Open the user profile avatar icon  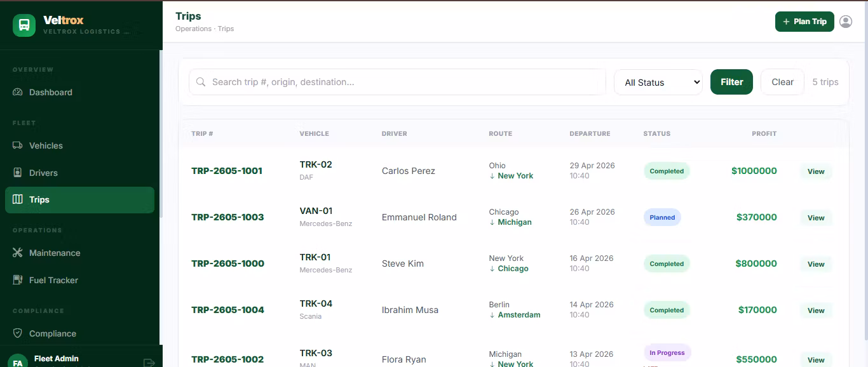(x=846, y=22)
